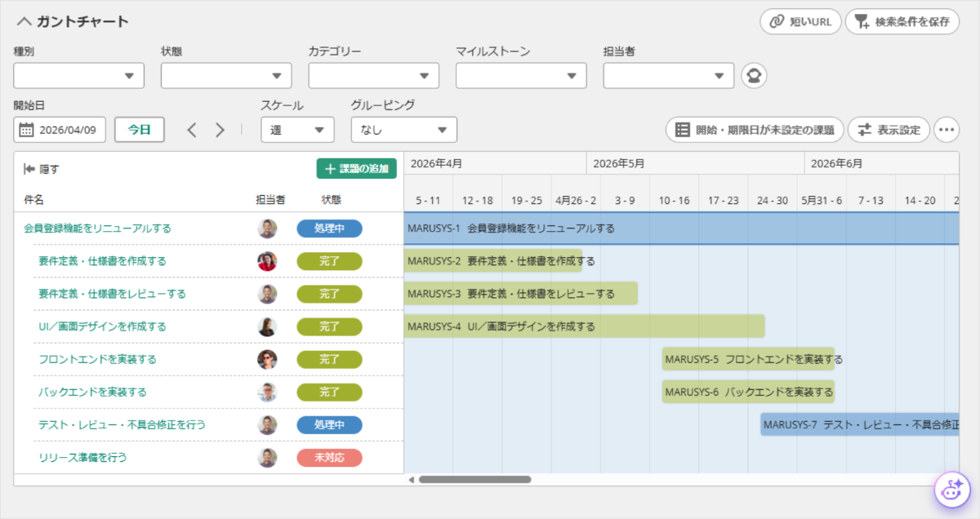Hide the issue list with 隠す
Screen dimensions: 980x519
(42, 169)
